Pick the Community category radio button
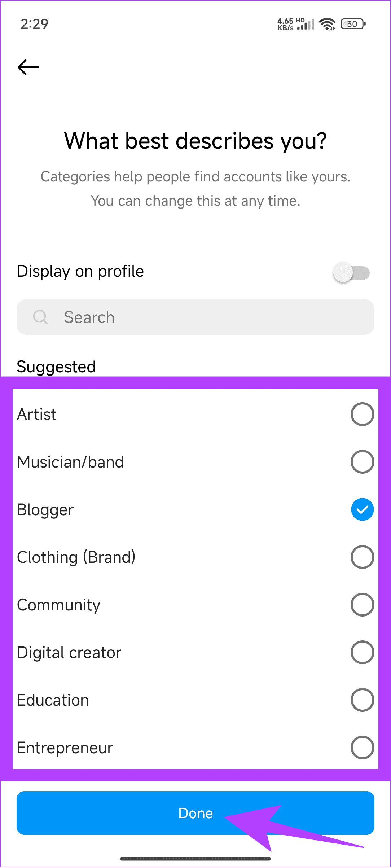Screen dimensions: 391x868 point(362,605)
